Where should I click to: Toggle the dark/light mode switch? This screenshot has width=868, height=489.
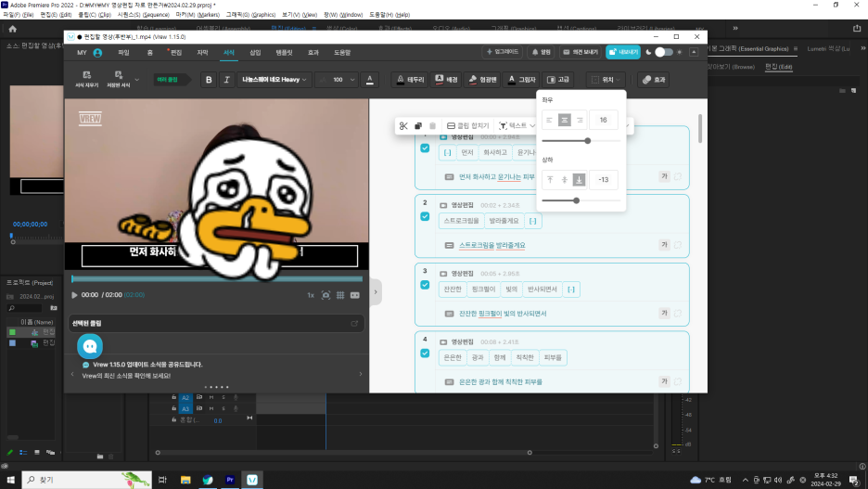coord(664,52)
